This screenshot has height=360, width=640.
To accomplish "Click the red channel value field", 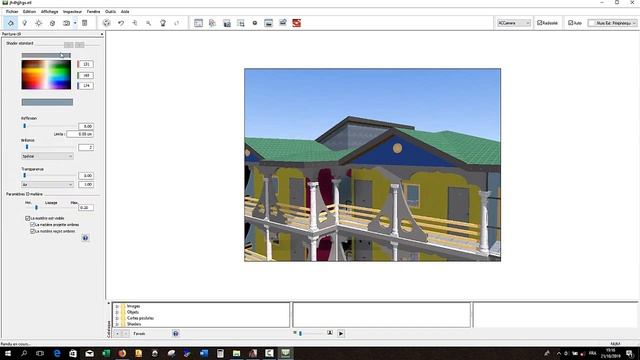I will click(86, 64).
